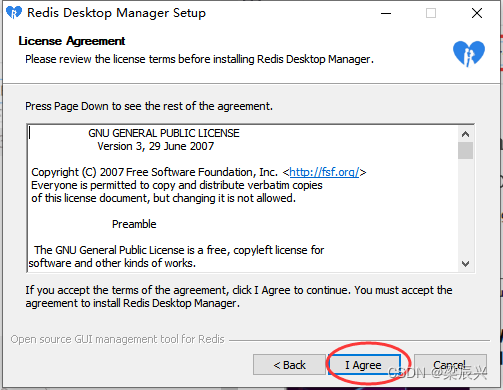503x390 pixels.
Task: Click the Redis heart icon in title bar
Action: pos(14,13)
